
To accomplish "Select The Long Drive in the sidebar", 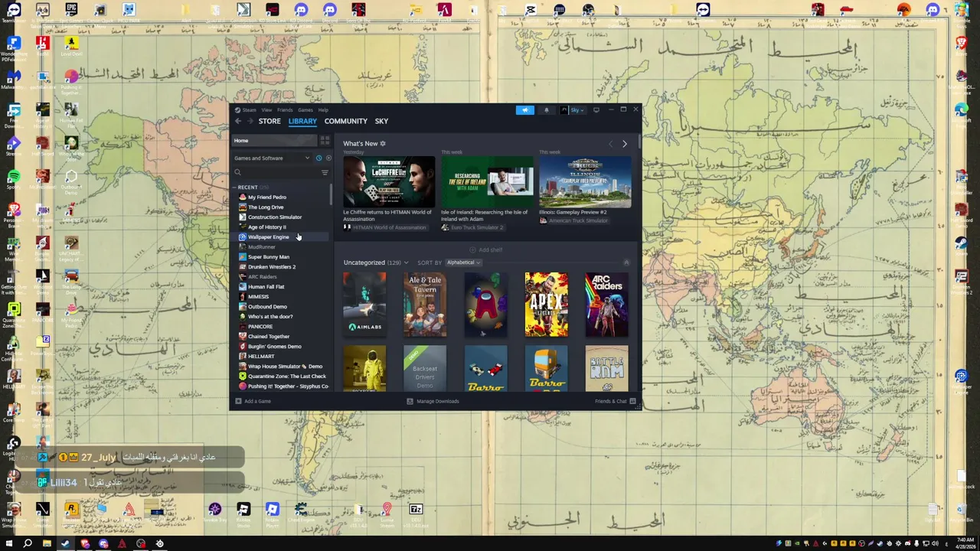I will (x=282, y=207).
